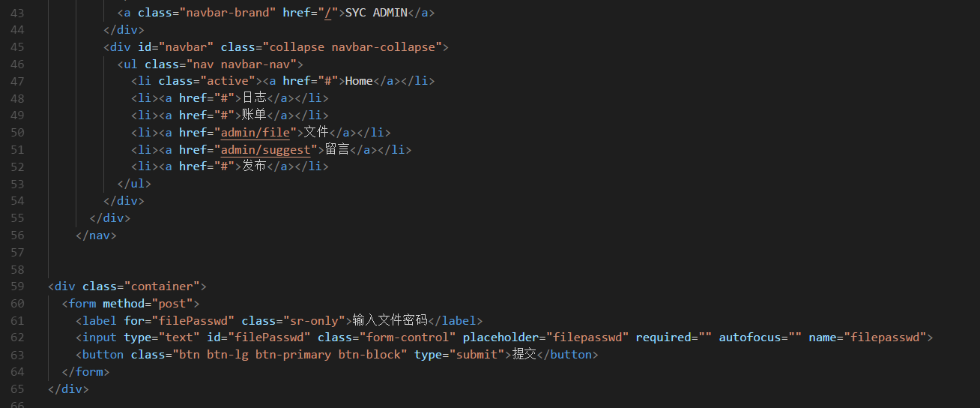This screenshot has height=408, width=980.
Task: Click the "container" class value
Action: pyautogui.click(x=162, y=286)
